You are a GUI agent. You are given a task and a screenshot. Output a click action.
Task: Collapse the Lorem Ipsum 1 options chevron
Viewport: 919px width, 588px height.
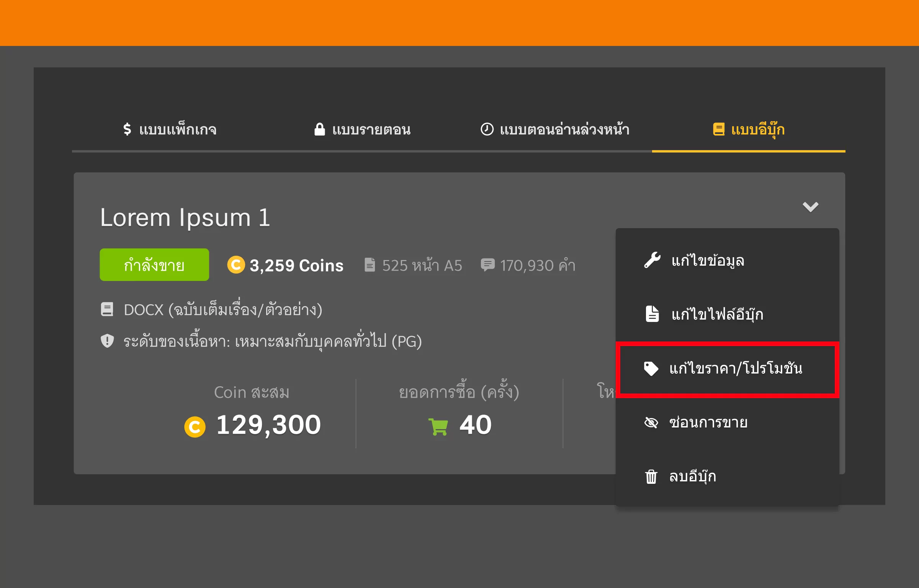pyautogui.click(x=811, y=207)
